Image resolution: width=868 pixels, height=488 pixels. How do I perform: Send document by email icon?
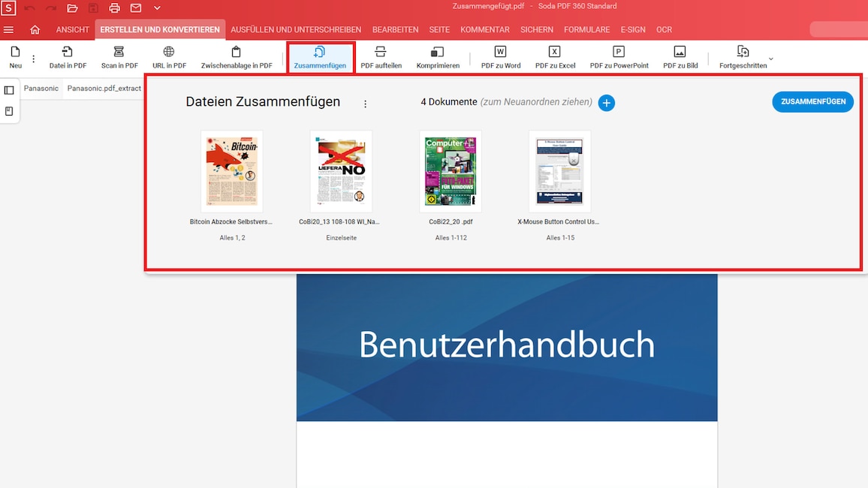coord(136,8)
